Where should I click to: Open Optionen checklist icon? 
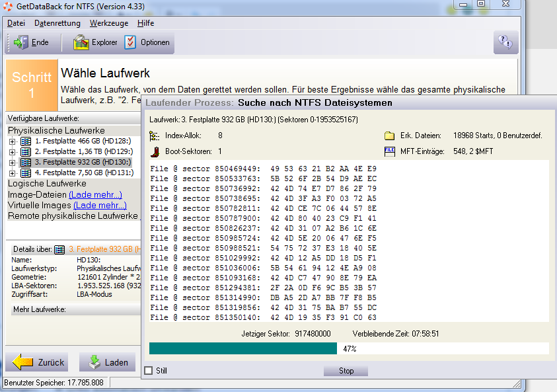[x=130, y=42]
